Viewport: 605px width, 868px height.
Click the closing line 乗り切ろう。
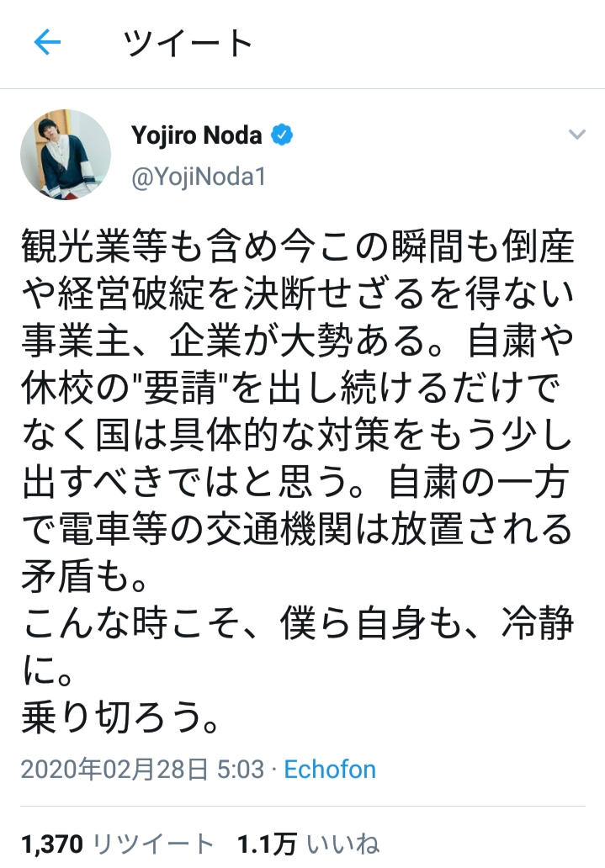pyautogui.click(x=121, y=717)
